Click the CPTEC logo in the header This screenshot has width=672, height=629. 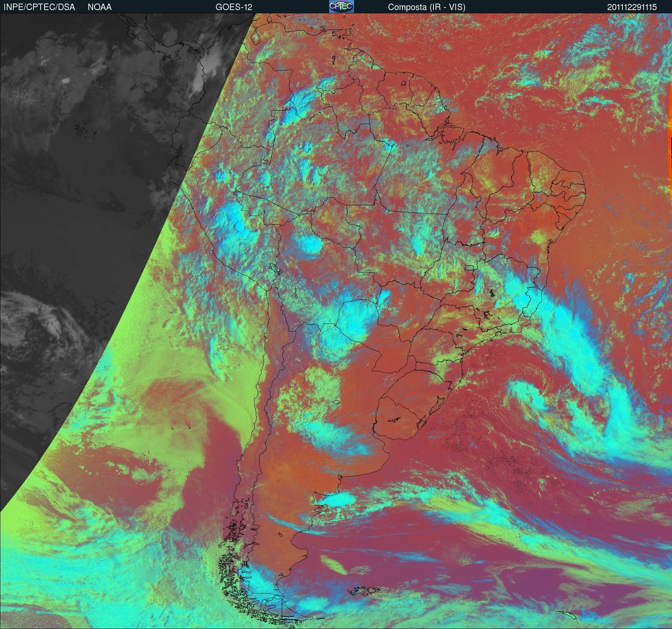(341, 6)
